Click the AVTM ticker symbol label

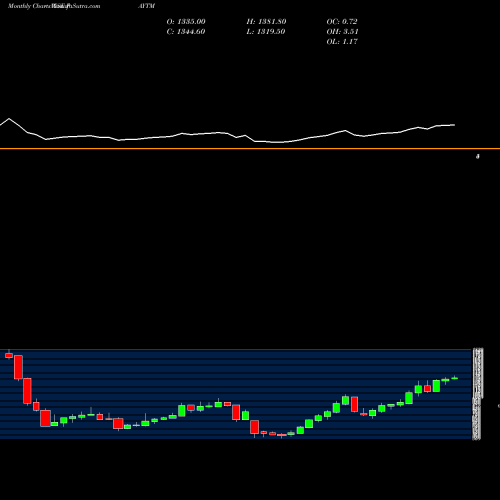tap(147, 6)
